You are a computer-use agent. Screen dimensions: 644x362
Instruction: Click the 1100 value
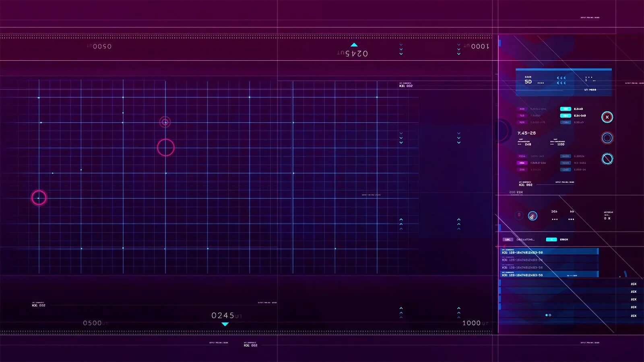click(x=561, y=144)
